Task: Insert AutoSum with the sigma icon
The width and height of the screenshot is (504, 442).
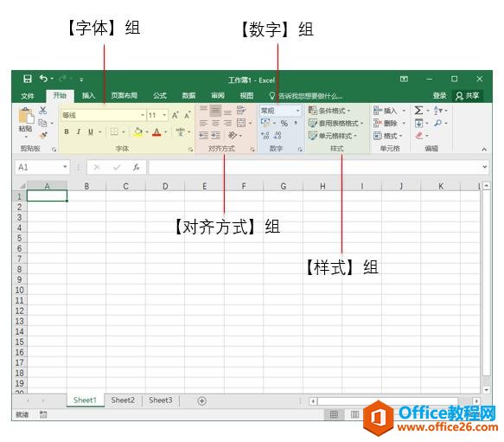Action: 418,111
